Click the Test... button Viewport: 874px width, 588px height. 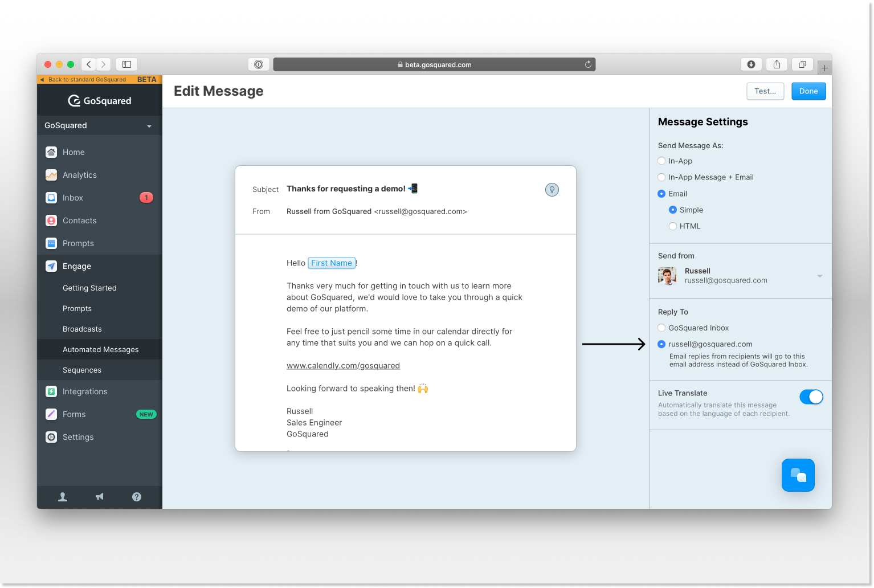(x=765, y=91)
